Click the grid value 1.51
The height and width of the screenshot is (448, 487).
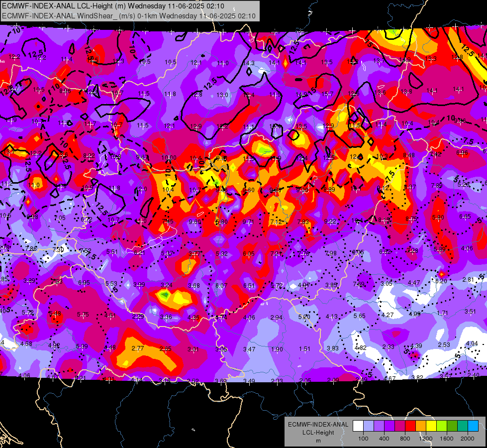pyautogui.click(x=304, y=349)
